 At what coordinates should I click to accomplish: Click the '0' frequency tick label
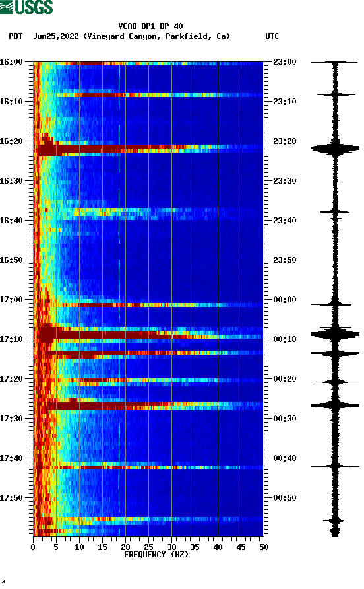pos(34,547)
